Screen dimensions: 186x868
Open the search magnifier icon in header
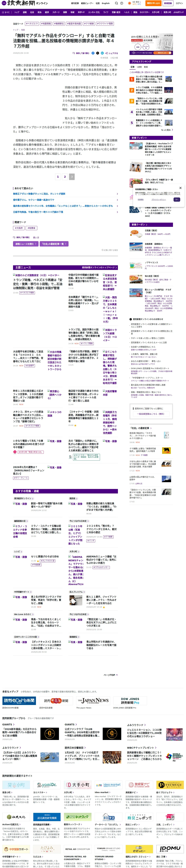click(x=116, y=3)
